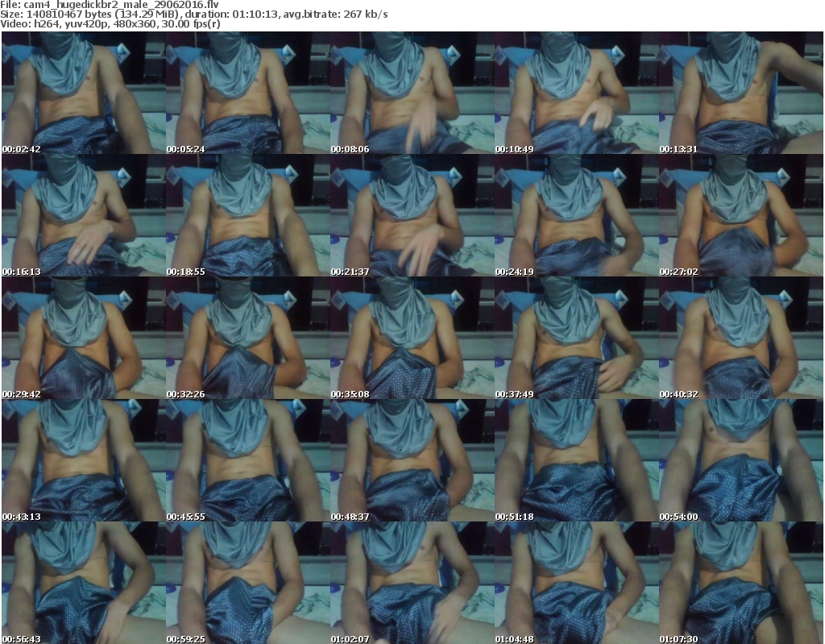Choose the frame at 01:04:48

[x=577, y=583]
